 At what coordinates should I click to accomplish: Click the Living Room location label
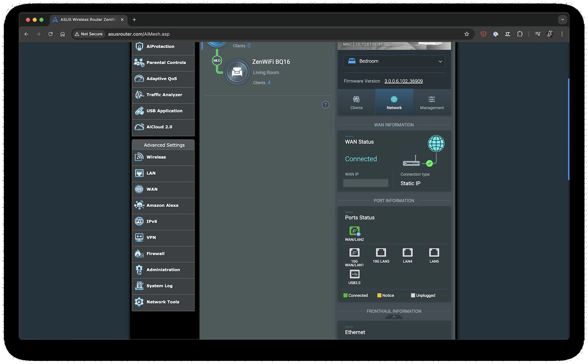tap(266, 73)
